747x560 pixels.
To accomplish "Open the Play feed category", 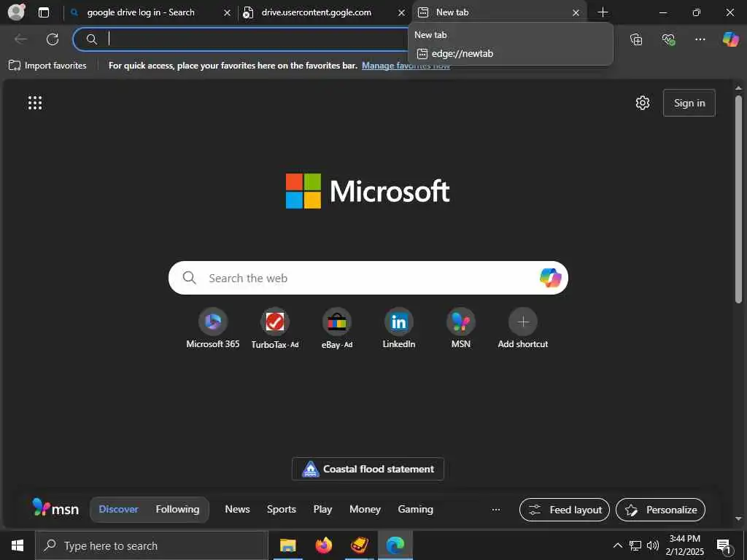I will (x=322, y=509).
